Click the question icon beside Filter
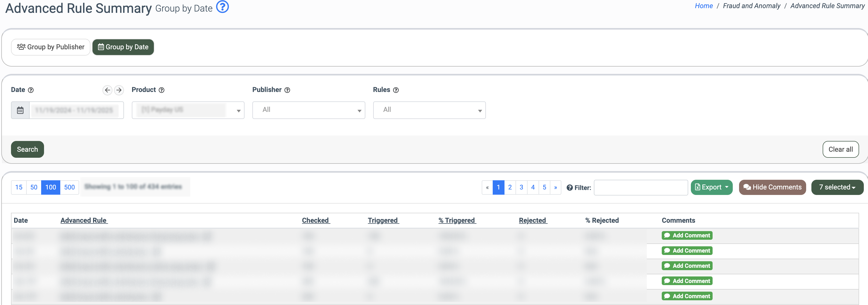 [569, 188]
